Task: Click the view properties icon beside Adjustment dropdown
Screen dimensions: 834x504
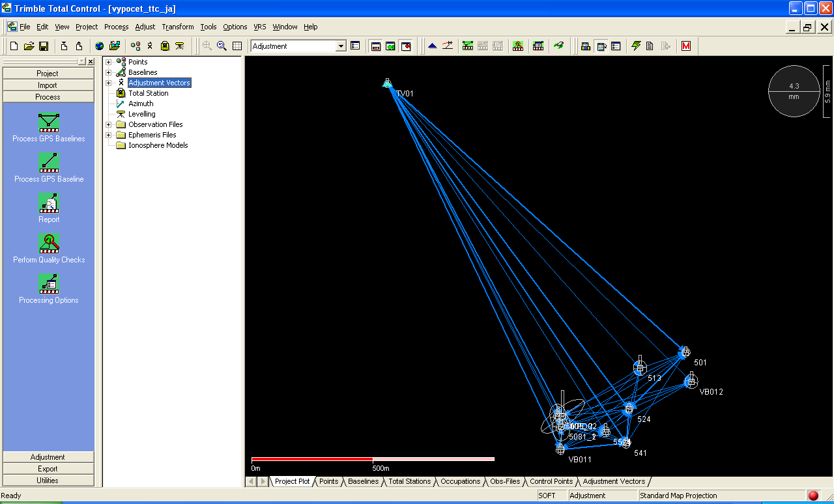Action: 355,46
